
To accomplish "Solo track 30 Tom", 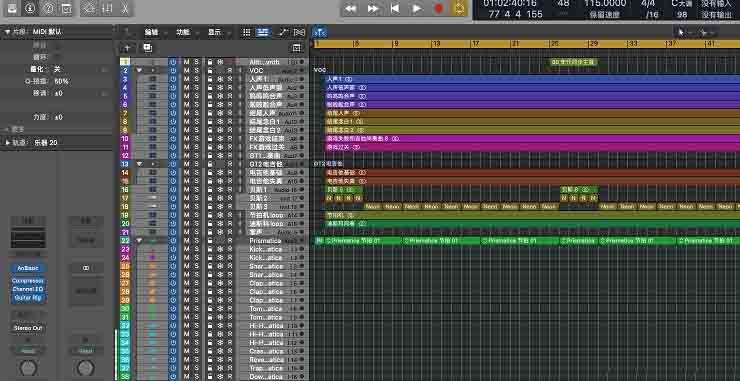I will click(x=196, y=308).
